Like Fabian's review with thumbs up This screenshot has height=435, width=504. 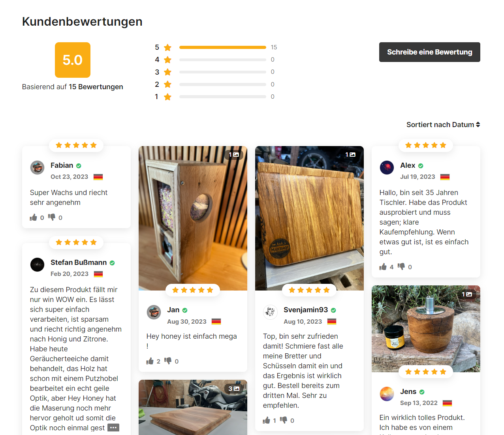click(34, 217)
